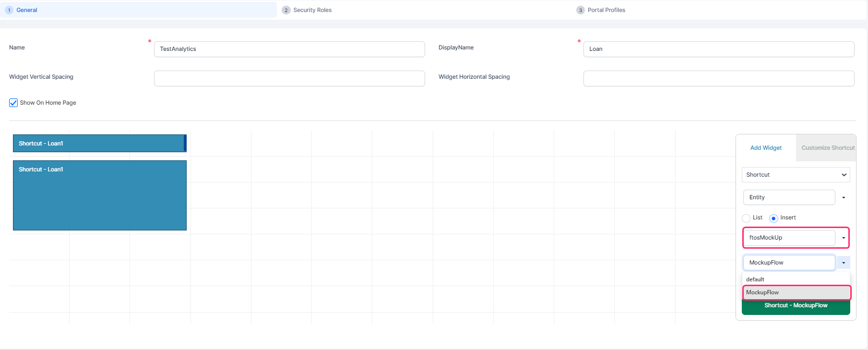Focus the DisplayName field containing Loan
Viewport: 868px width, 350px height.
click(718, 49)
